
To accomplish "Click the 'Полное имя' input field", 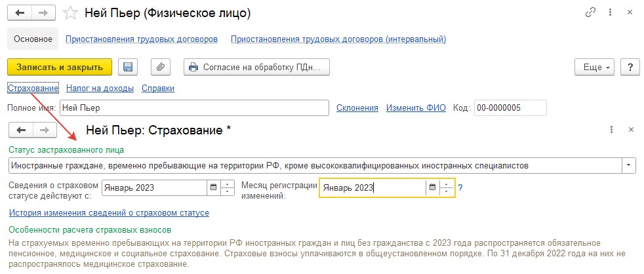I will [x=194, y=108].
